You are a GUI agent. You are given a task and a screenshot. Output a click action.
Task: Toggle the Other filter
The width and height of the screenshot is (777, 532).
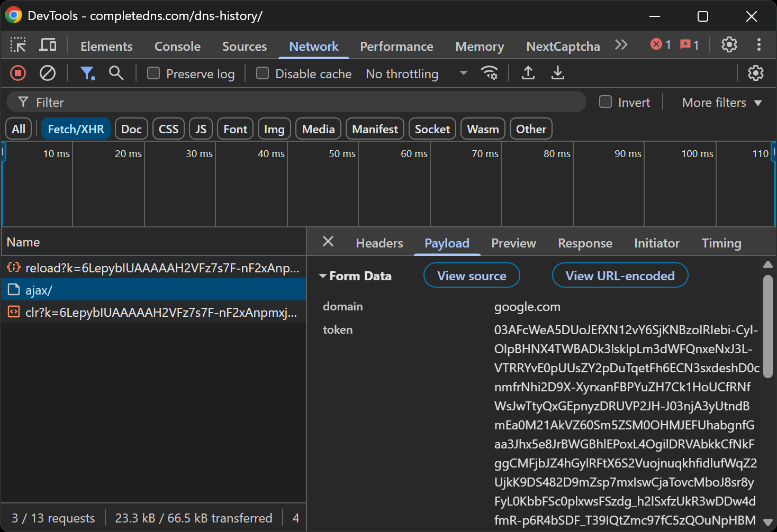point(531,129)
